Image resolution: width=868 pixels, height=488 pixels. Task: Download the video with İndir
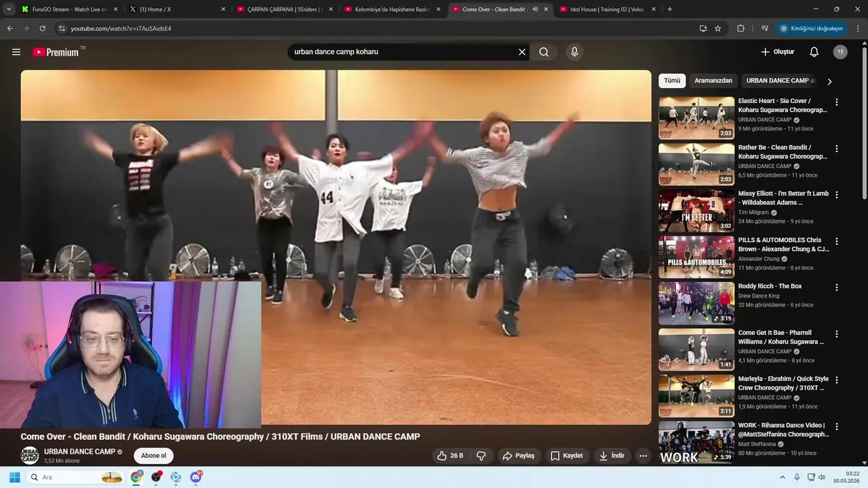pos(612,456)
